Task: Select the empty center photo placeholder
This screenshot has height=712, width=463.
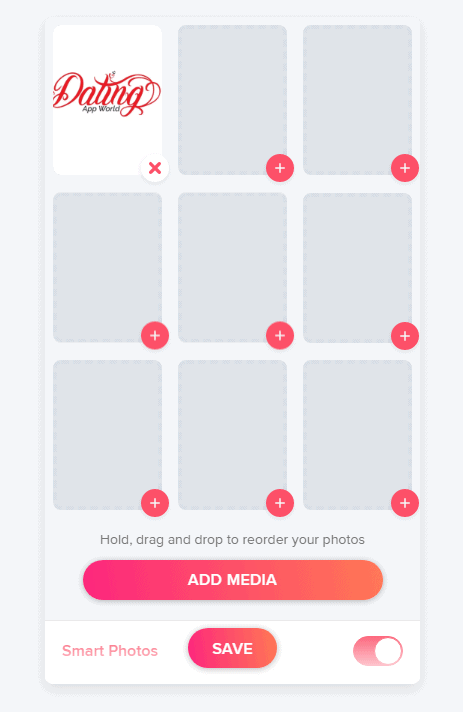Action: pos(232,267)
